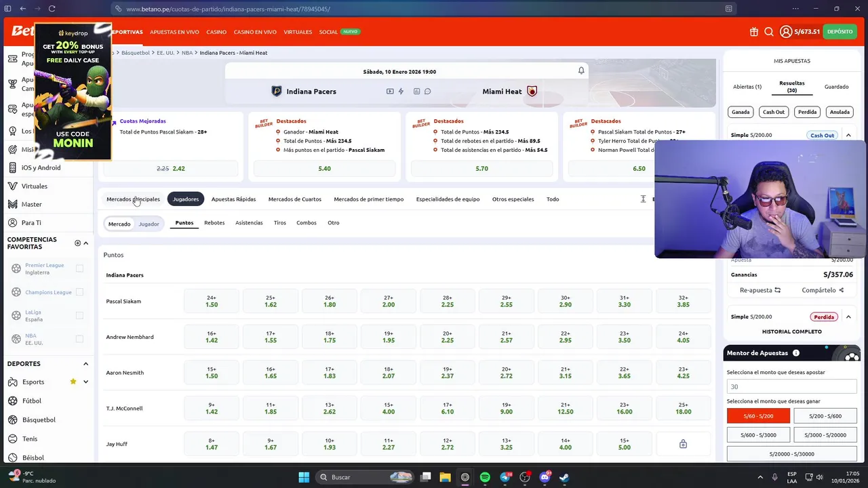
Task: Open the Keydrop 20% bonus ad
Action: pos(73,91)
